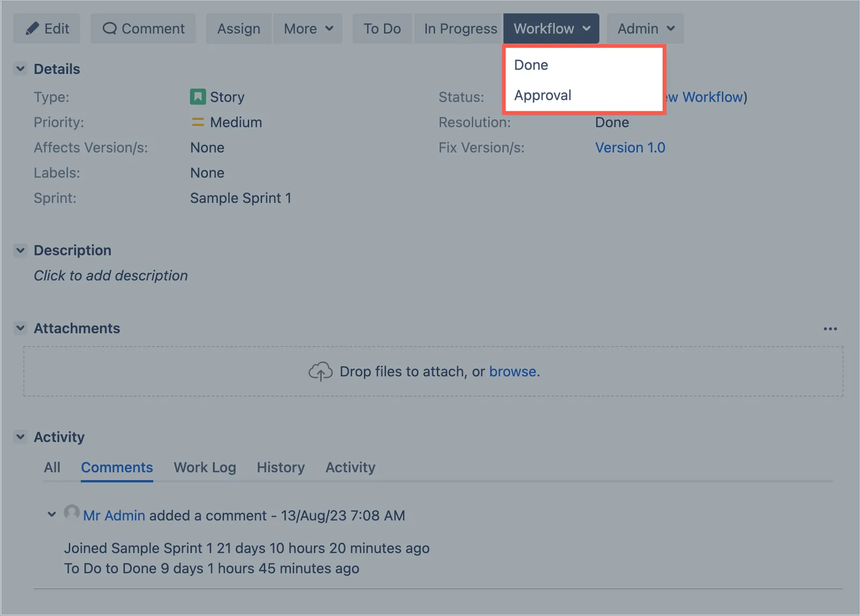Viewport: 860px width, 616px height.
Task: Click the Resolution Done value
Action: click(612, 123)
